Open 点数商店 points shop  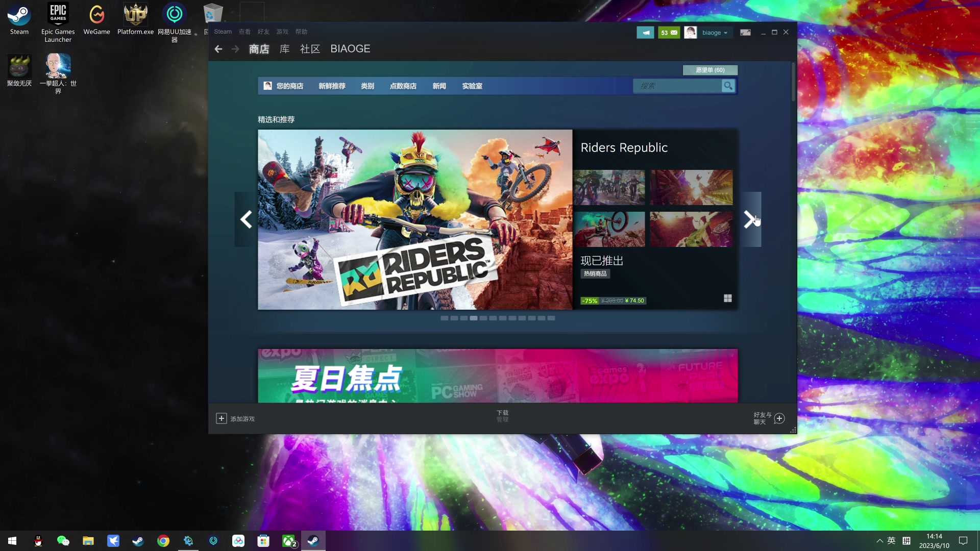(x=403, y=86)
